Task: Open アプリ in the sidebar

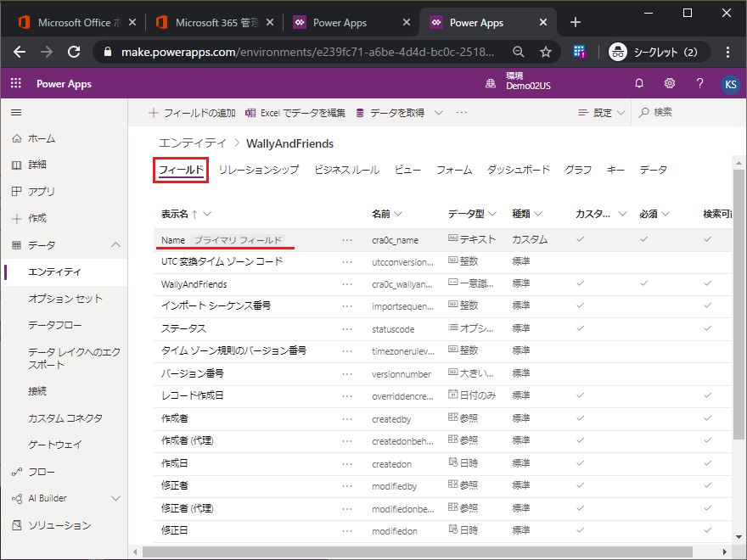Action: coord(42,192)
